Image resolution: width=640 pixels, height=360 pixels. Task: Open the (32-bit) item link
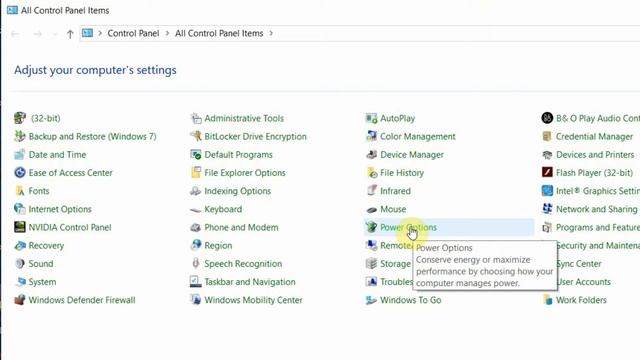tap(45, 118)
